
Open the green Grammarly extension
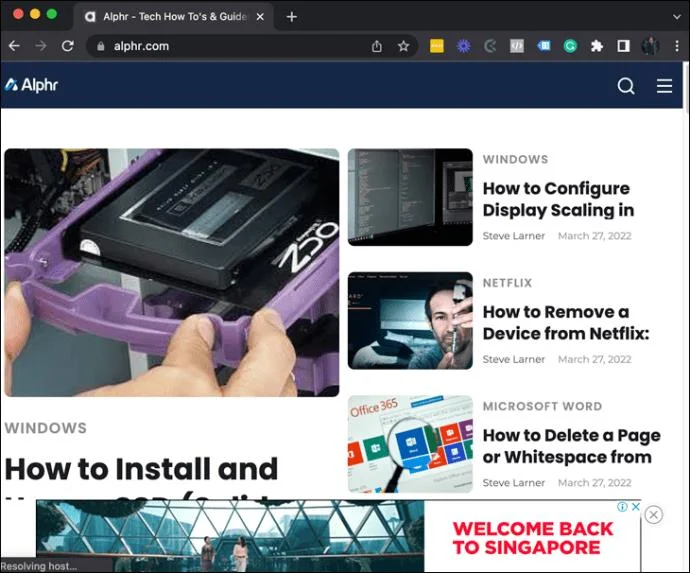pos(570,46)
